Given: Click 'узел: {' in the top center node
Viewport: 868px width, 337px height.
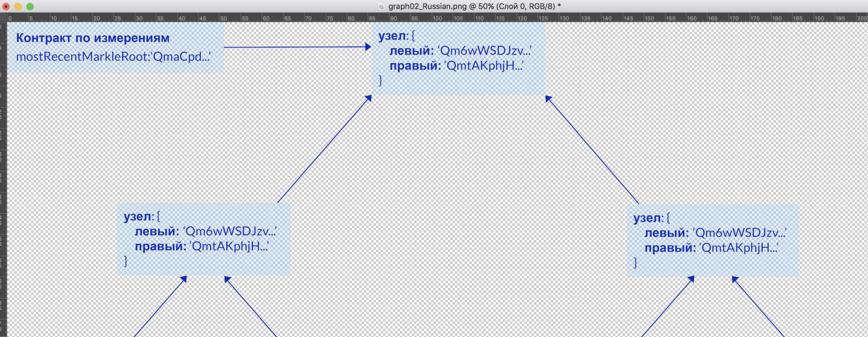Looking at the screenshot, I should 397,36.
